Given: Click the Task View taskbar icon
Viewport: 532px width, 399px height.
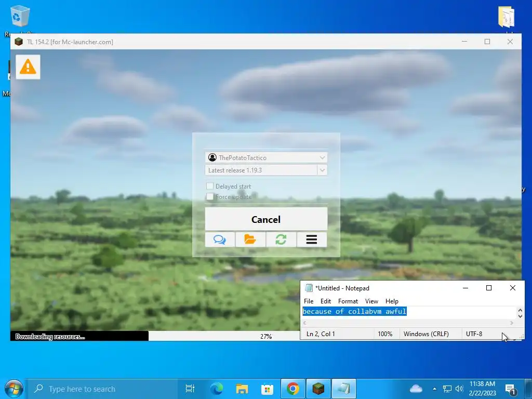Looking at the screenshot, I should point(190,389).
